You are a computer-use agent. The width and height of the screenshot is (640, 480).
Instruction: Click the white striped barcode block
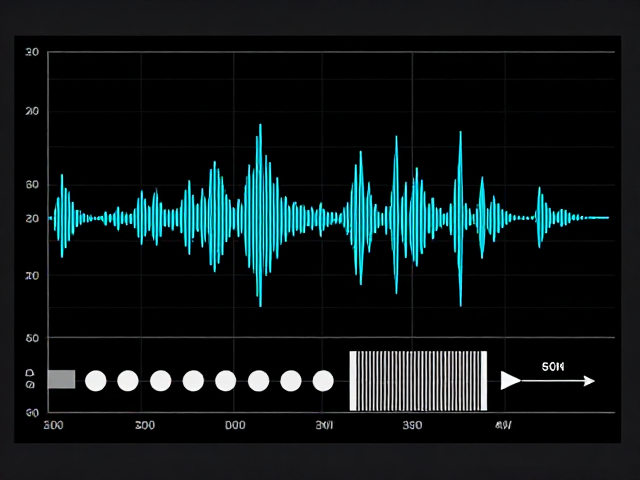click(418, 380)
